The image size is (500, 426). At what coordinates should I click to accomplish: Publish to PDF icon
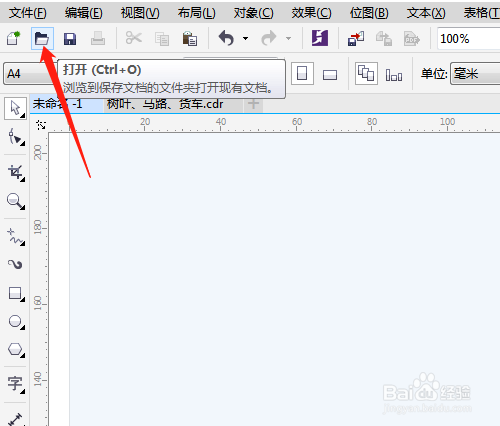pos(412,39)
